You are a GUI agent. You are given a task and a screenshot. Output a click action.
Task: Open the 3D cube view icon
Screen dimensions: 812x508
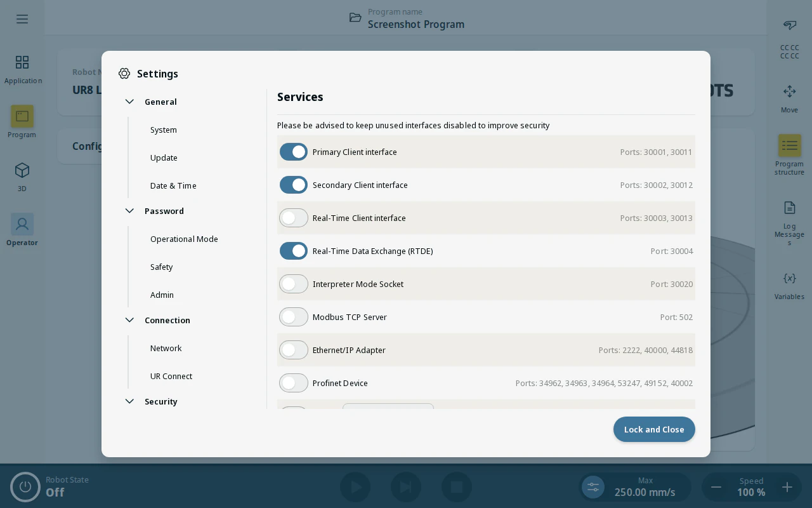click(x=22, y=170)
